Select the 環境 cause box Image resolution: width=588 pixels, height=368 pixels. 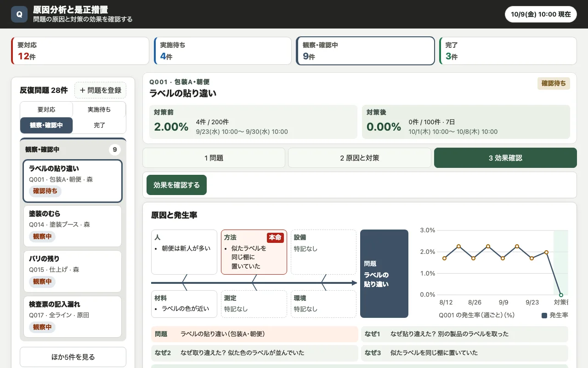324,304
